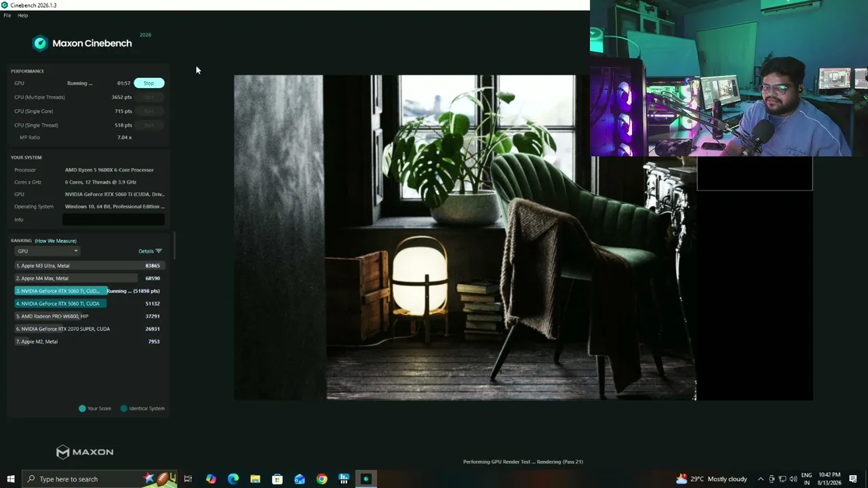Click the 715 pts single core score
Viewport: 868px width, 488px height.
click(x=123, y=111)
